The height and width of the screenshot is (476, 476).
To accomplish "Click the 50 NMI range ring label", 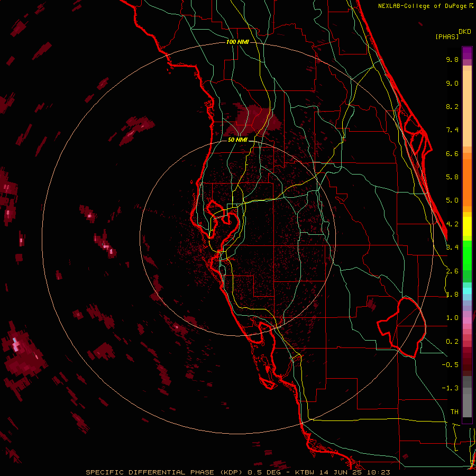I will (x=237, y=140).
